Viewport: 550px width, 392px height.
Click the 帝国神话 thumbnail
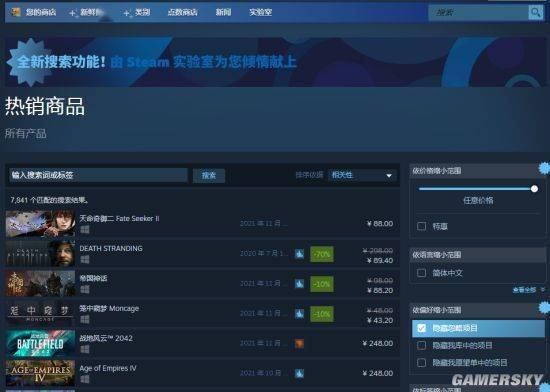40,283
